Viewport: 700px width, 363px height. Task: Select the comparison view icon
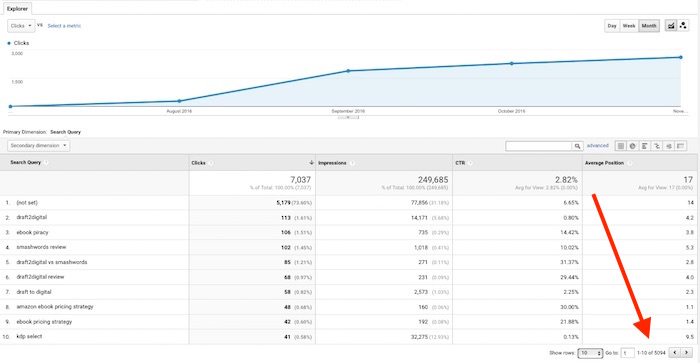657,146
